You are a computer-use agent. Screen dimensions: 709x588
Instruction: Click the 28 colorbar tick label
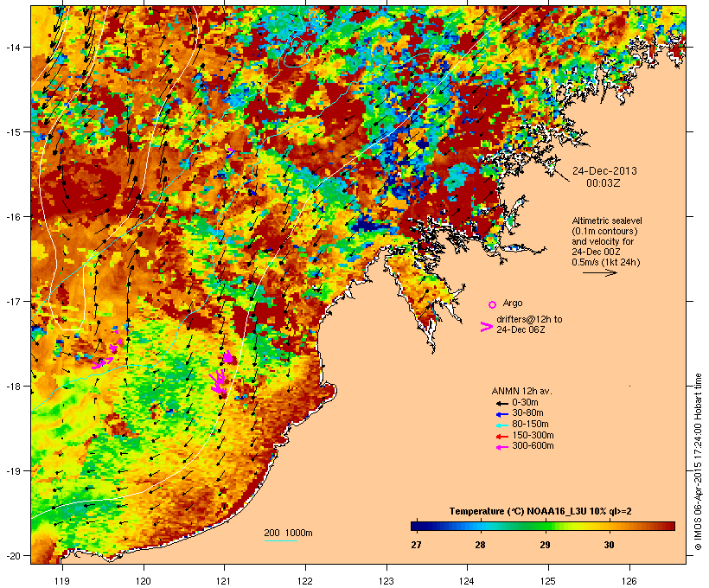tap(480, 545)
